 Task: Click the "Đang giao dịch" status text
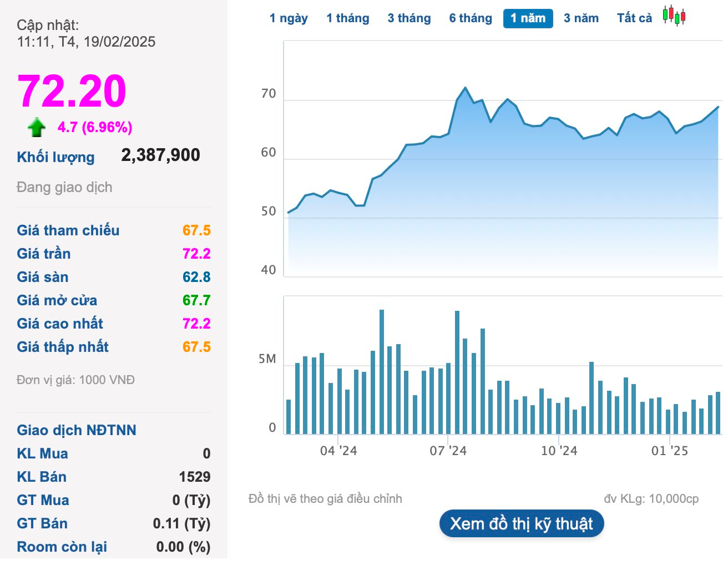coord(64,187)
